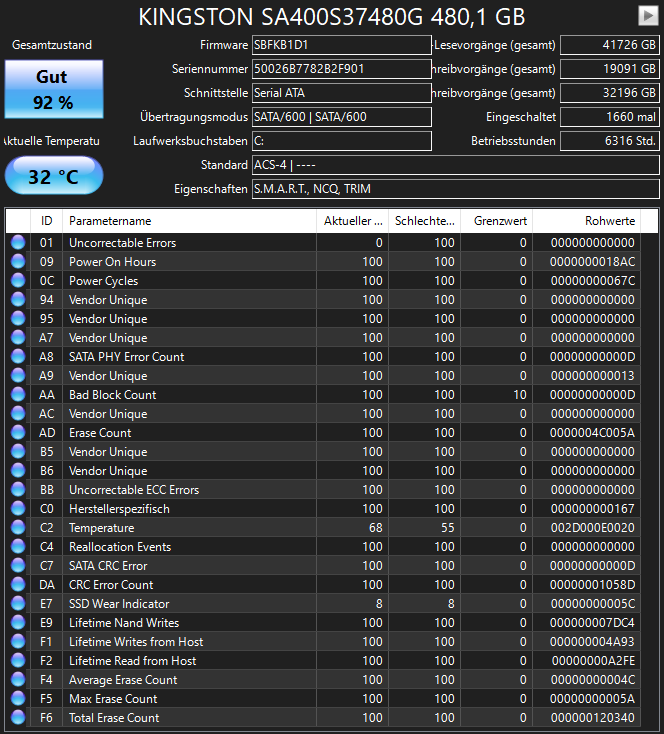Click status orb of row ID 94
The width and height of the screenshot is (664, 734).
pyautogui.click(x=18, y=299)
